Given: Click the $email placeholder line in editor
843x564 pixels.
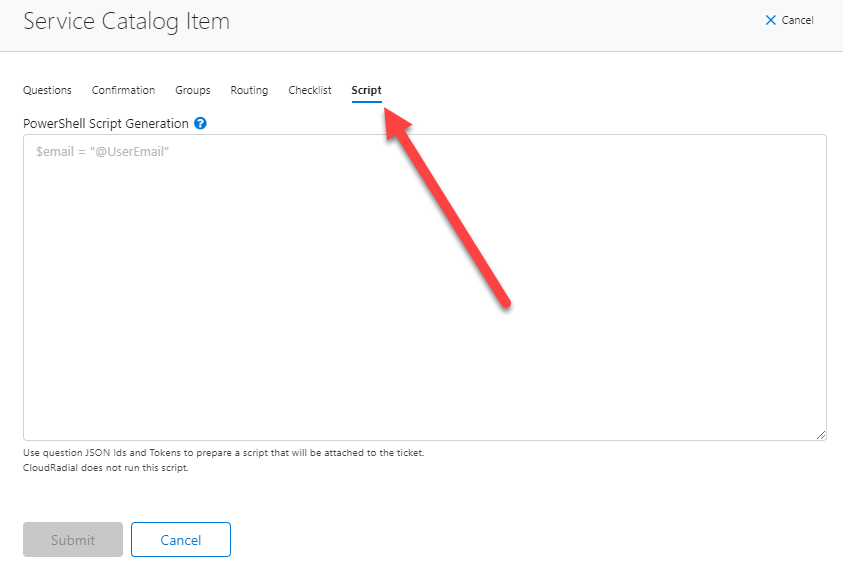Looking at the screenshot, I should coord(102,152).
